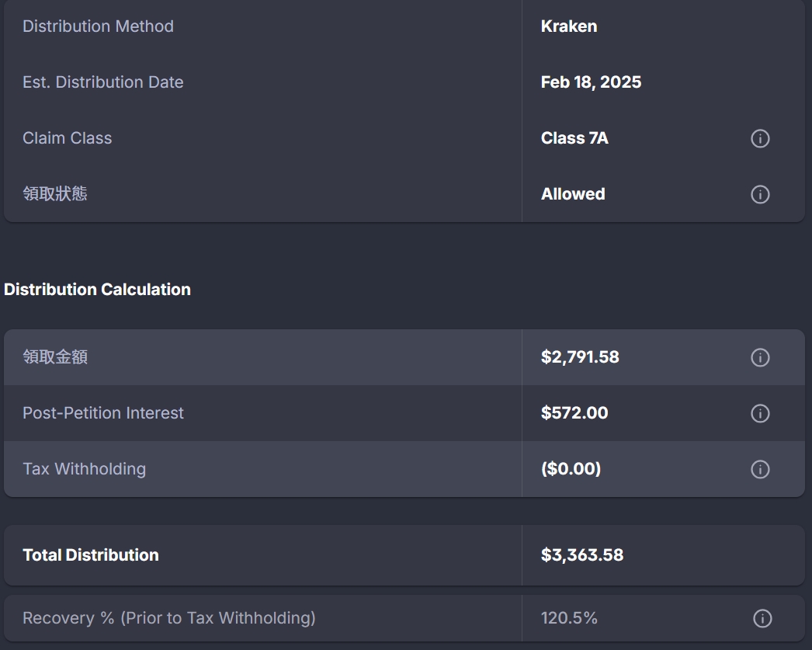812x650 pixels.
Task: Open the Post-Petition Interest info icon
Action: (x=760, y=413)
